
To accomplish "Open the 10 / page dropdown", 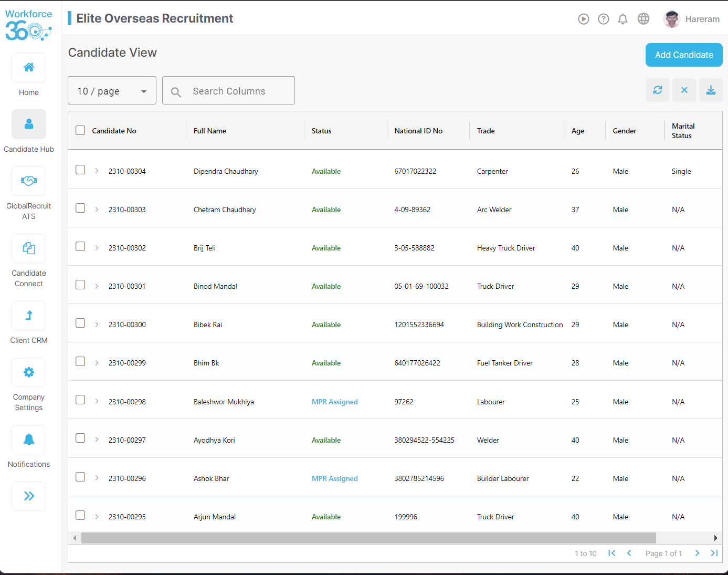I will 112,90.
